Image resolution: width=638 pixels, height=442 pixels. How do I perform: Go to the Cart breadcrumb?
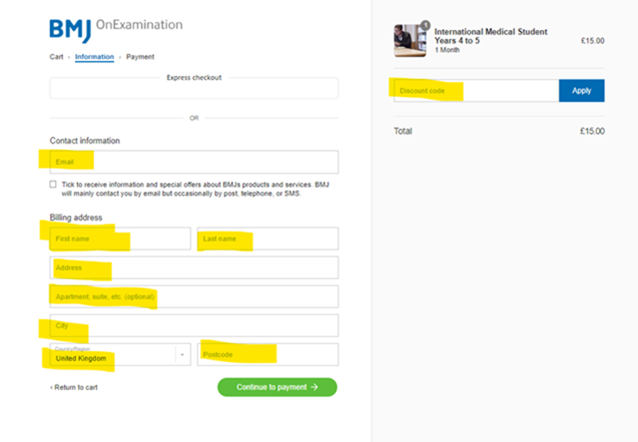click(57, 57)
